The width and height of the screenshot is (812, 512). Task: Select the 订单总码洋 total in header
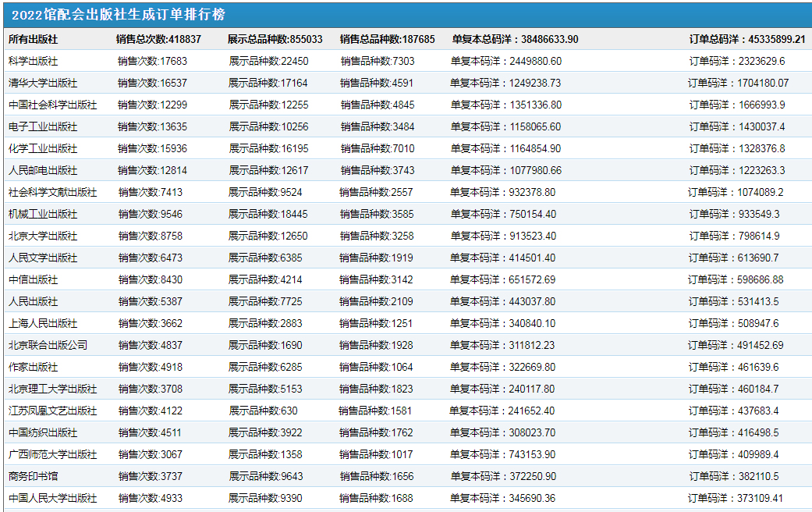tap(747, 39)
